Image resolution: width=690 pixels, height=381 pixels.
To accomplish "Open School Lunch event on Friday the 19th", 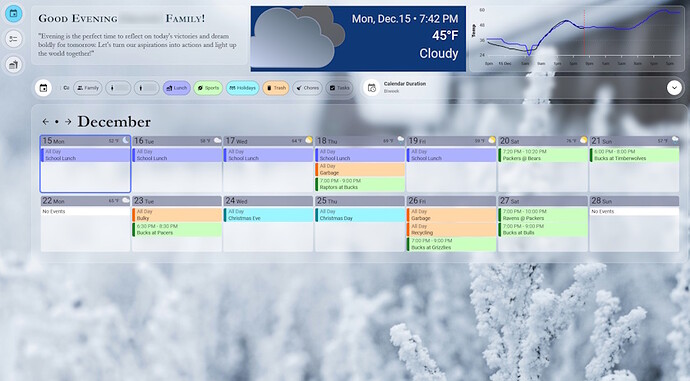I will pyautogui.click(x=451, y=155).
